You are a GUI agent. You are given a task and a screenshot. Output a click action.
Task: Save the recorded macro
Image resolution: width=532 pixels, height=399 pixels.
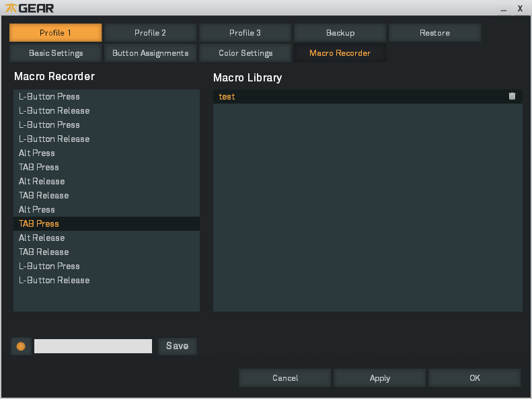(x=177, y=346)
